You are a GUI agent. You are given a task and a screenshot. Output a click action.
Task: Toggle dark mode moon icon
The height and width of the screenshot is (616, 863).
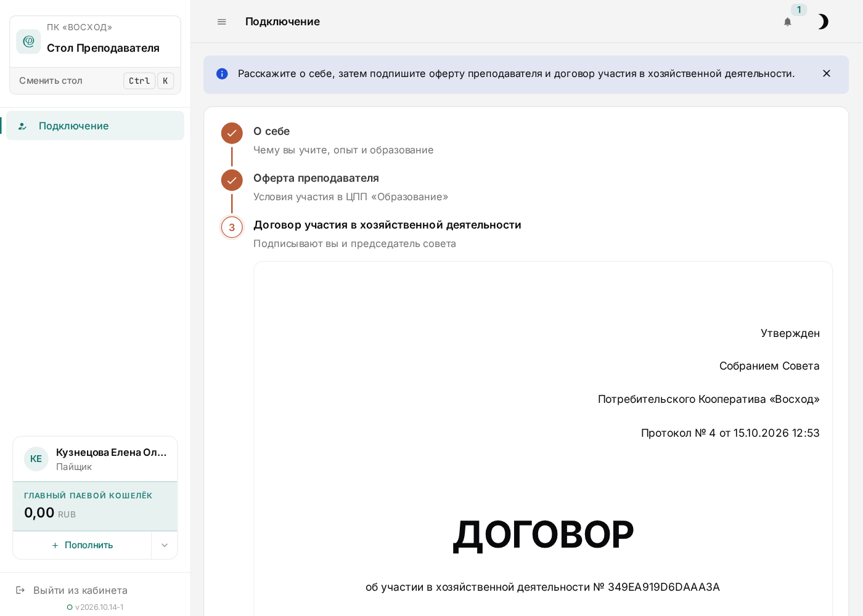click(x=823, y=22)
